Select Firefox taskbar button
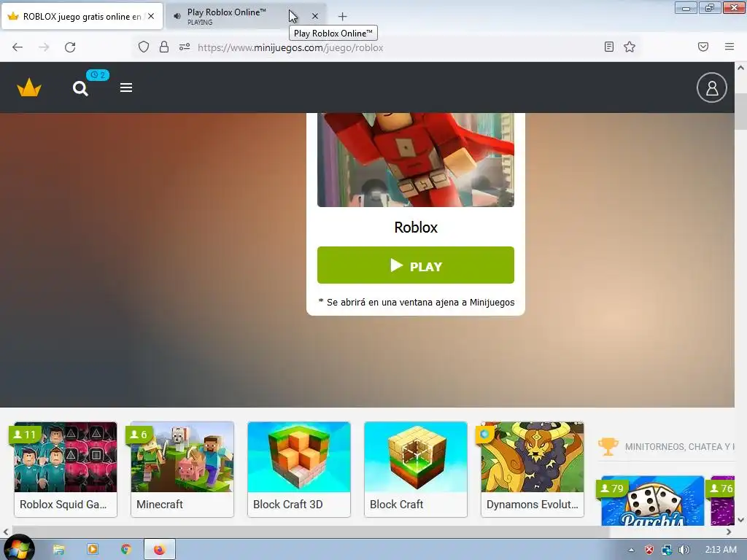 (160, 550)
